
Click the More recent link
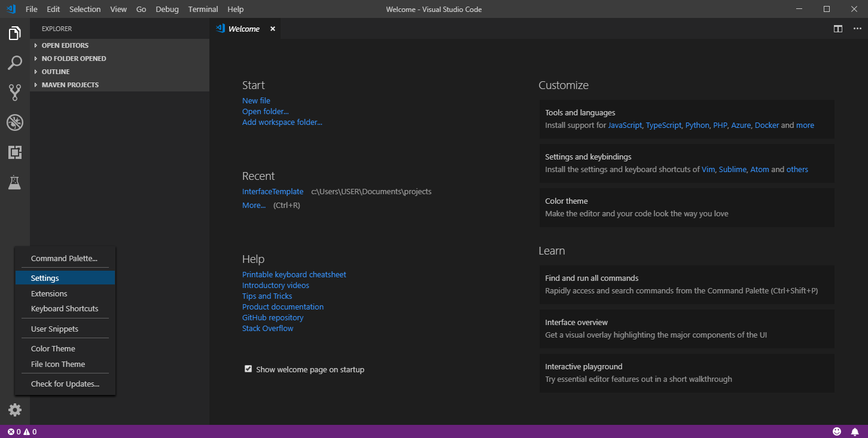point(254,206)
